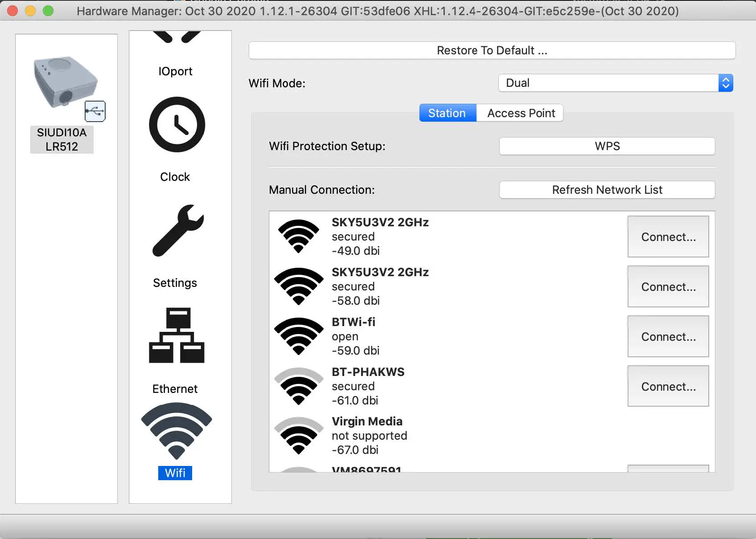Viewport: 756px width, 539px height.
Task: Click the BTWi-fi network signal icon
Action: tap(299, 335)
